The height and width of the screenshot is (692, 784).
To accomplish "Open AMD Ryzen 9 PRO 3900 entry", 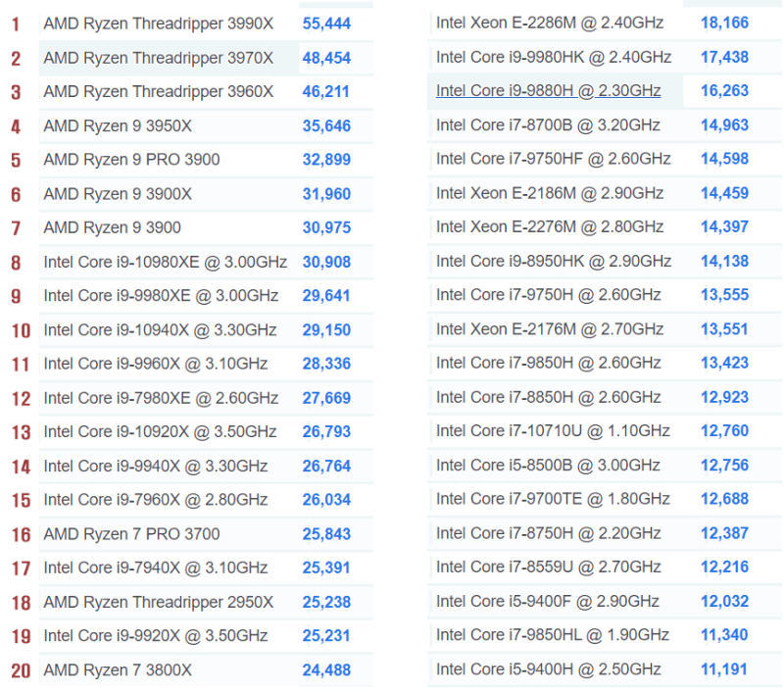I will click(x=131, y=160).
